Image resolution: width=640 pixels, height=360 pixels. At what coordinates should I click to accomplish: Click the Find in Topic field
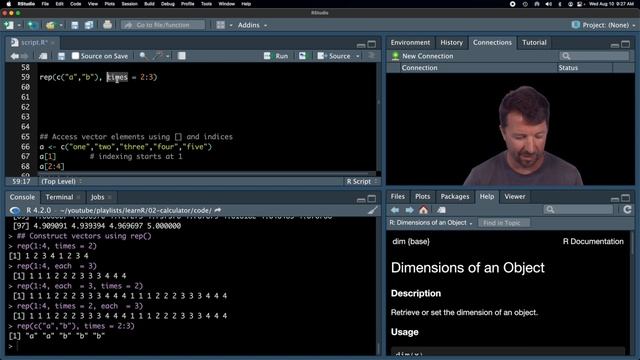coord(504,223)
